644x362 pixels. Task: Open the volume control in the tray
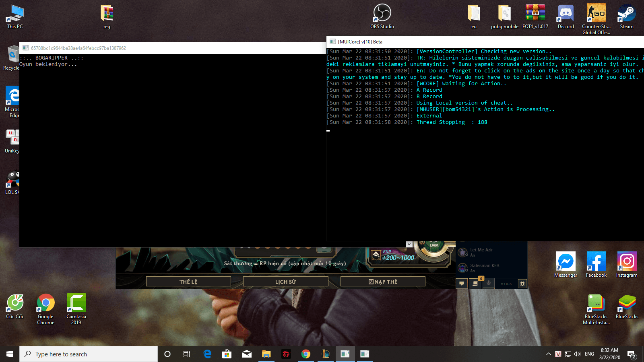577,354
